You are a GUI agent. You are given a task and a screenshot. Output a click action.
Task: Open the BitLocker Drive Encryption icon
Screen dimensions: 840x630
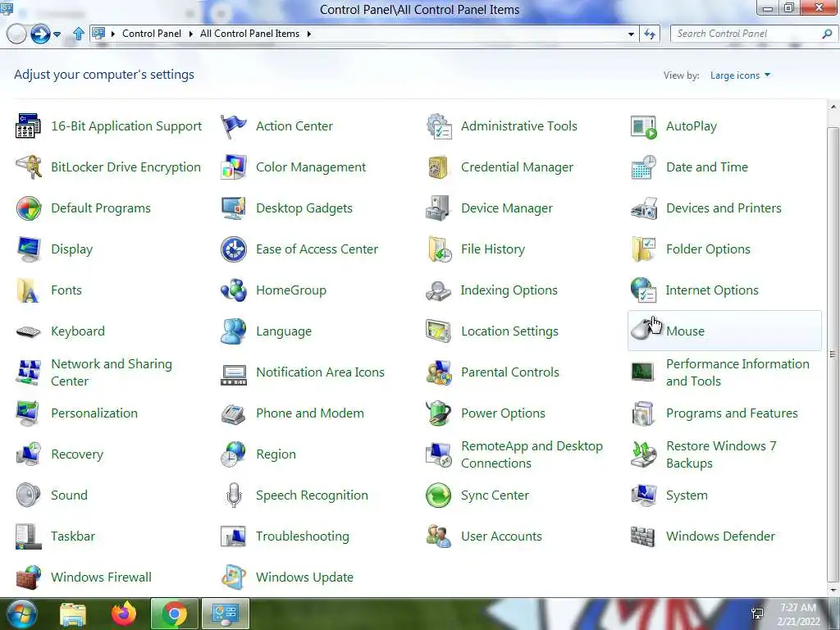28,167
